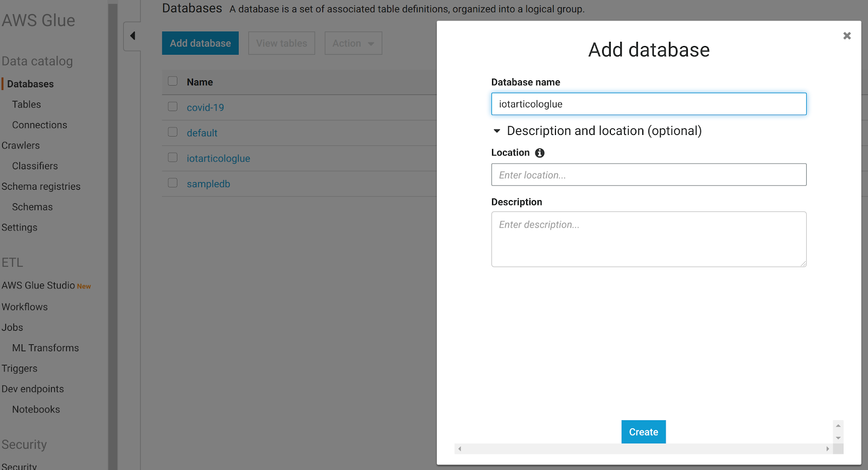Open Schemas in the sidebar
This screenshot has height=470, width=868.
click(x=33, y=208)
